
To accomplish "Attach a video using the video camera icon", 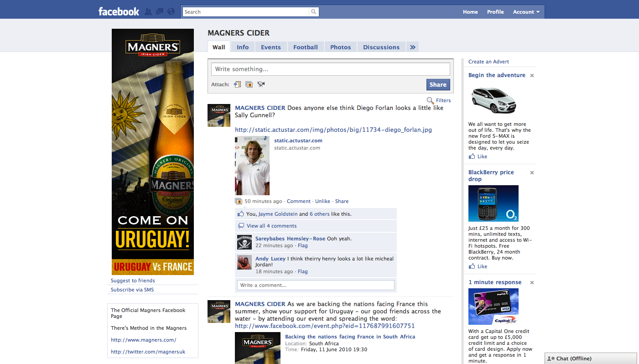I will pyautogui.click(x=261, y=84).
